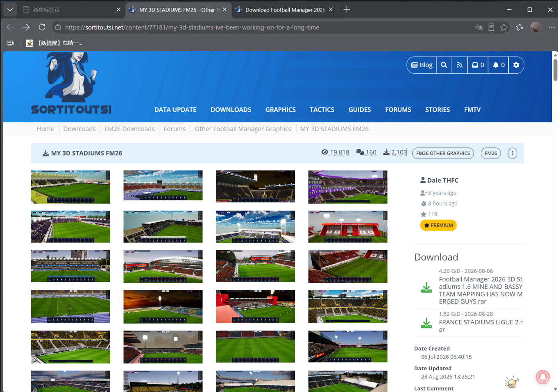Switch to Download Football Manager 2026 tab
The width and height of the screenshot is (558, 392).
pyautogui.click(x=284, y=9)
